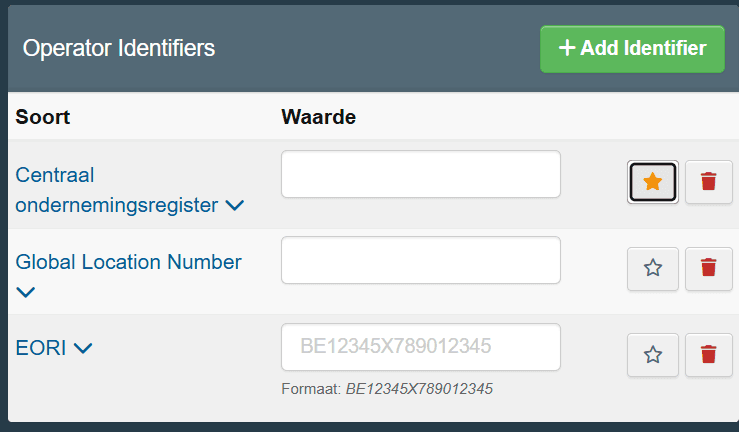Open the EORI type dropdown arrow
Image resolution: width=739 pixels, height=432 pixels.
(83, 348)
